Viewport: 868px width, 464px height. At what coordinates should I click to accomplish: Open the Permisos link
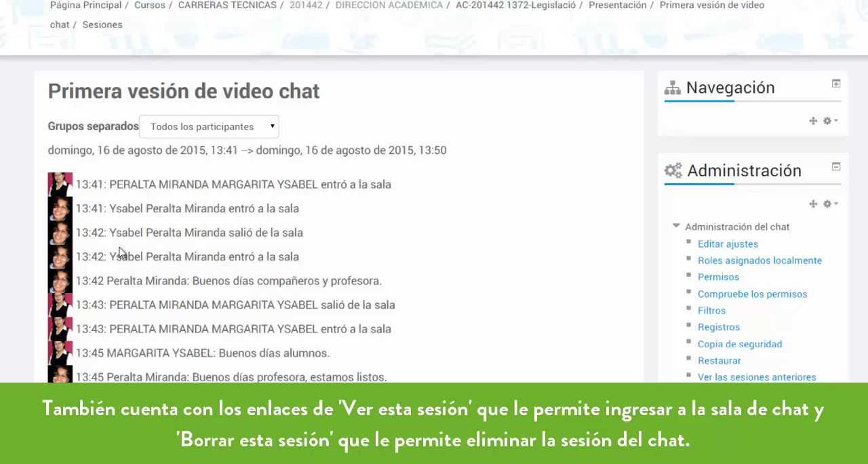point(718,277)
